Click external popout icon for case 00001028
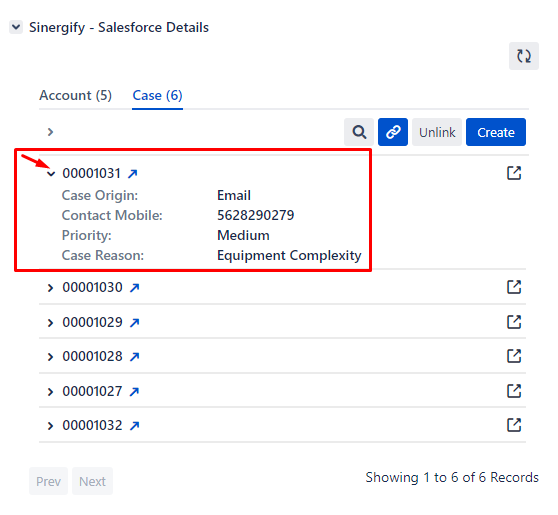The image size is (558, 515). (x=514, y=356)
